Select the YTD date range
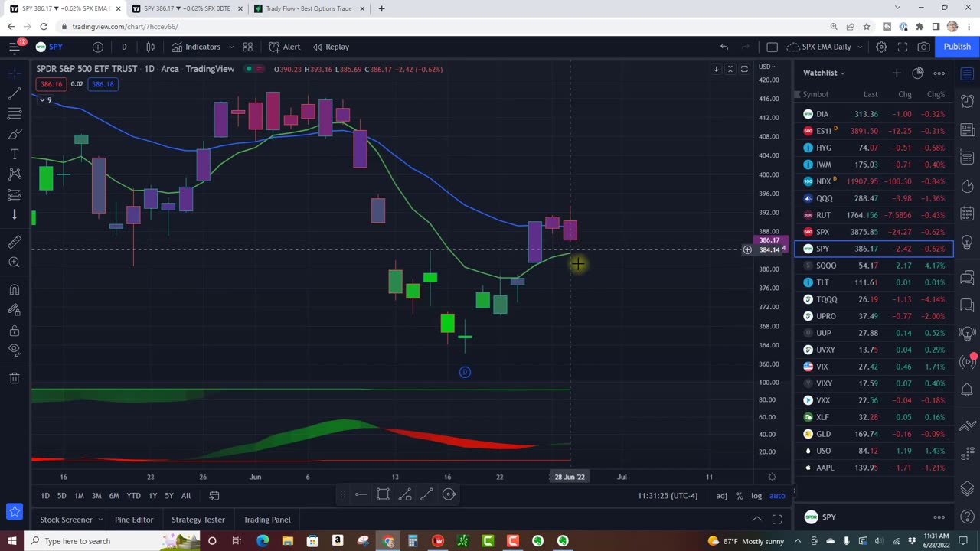 click(x=133, y=496)
